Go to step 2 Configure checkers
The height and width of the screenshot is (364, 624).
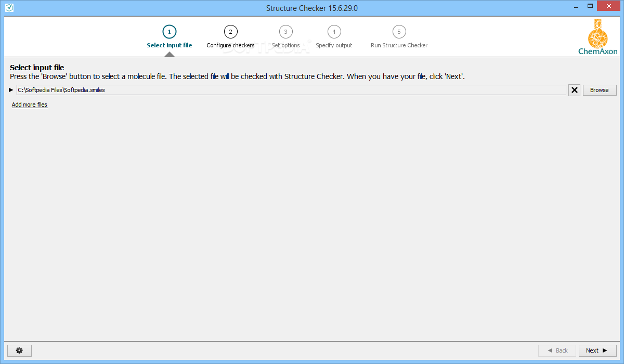230,36
